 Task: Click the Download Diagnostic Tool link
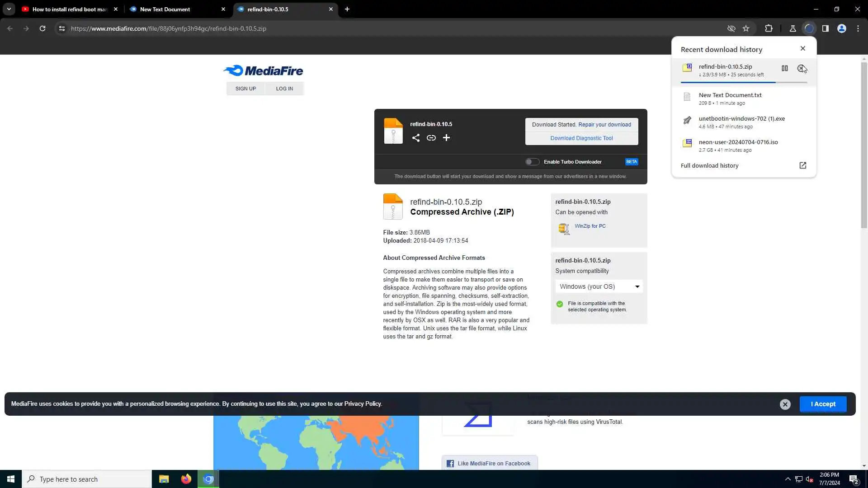(581, 138)
